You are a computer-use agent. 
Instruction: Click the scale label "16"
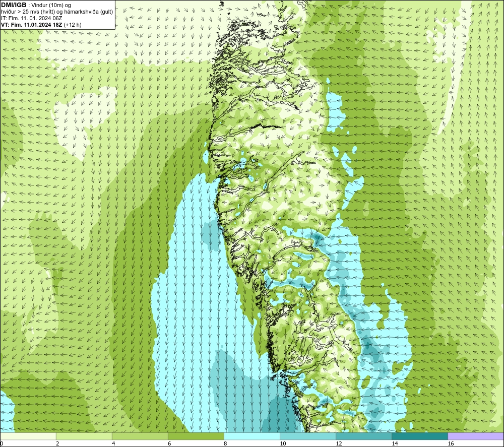(450, 443)
